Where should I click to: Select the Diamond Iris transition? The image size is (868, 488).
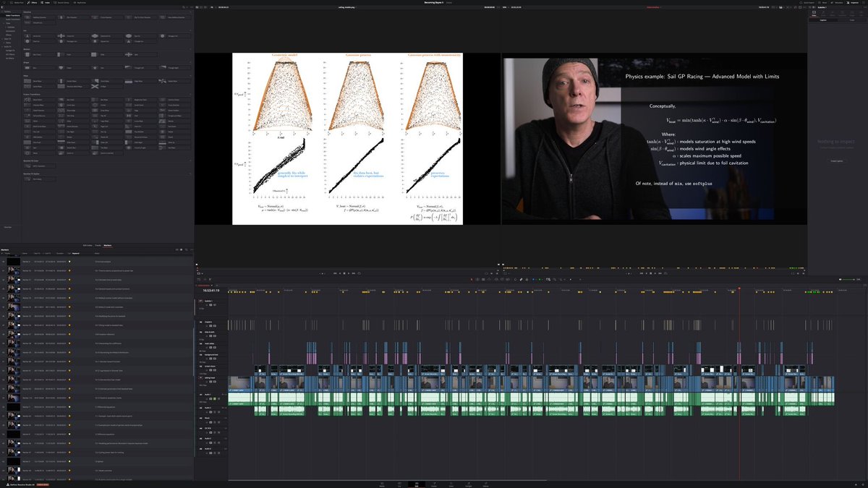pos(106,36)
